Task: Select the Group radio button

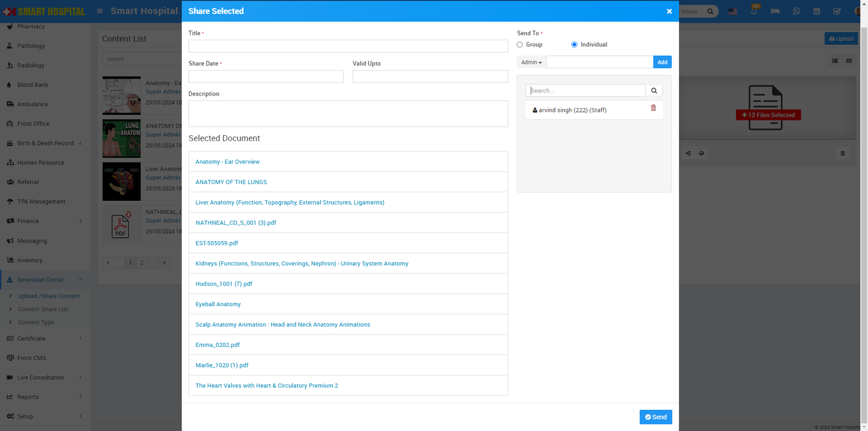Action: [520, 45]
